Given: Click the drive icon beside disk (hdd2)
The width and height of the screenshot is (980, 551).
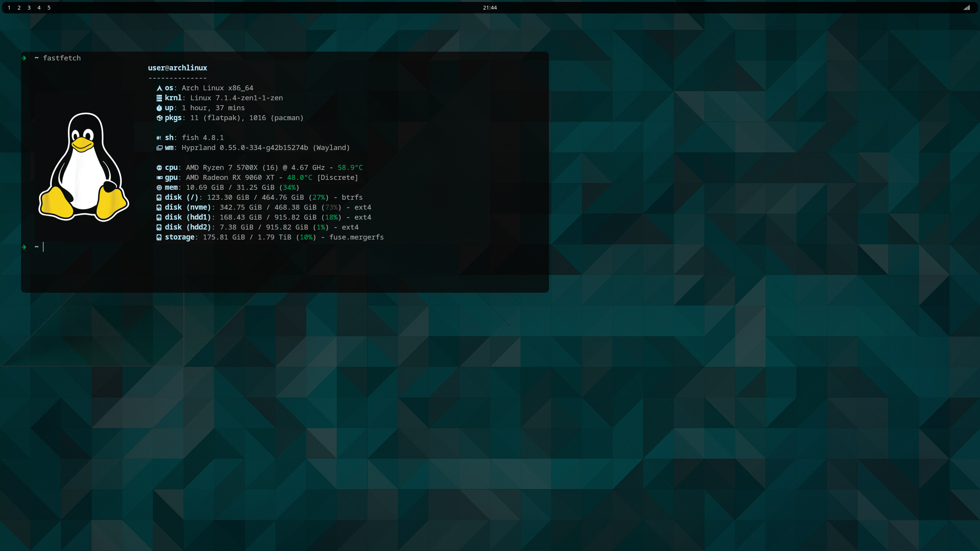Looking at the screenshot, I should tap(159, 227).
